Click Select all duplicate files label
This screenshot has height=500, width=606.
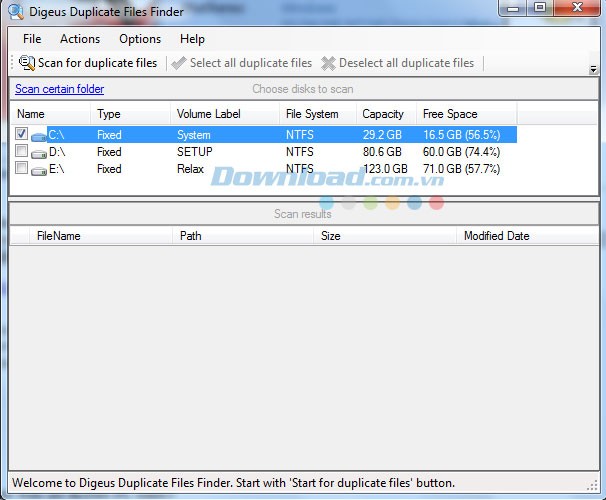[x=251, y=63]
